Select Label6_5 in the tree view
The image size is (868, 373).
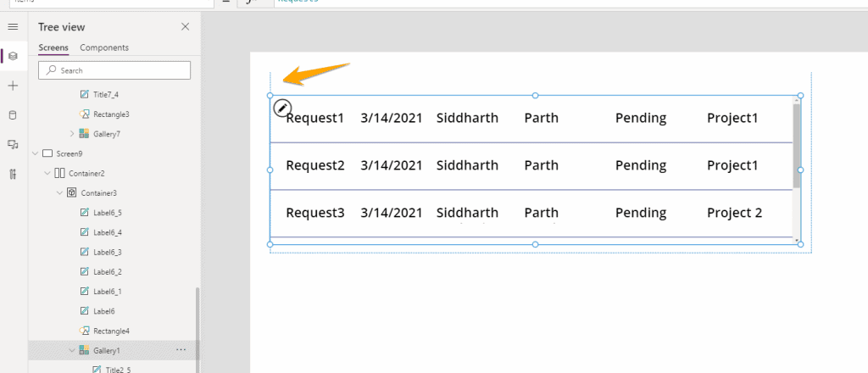point(107,213)
